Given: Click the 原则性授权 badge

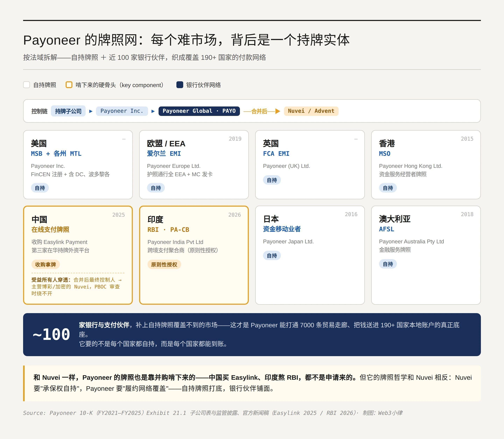Looking at the screenshot, I should click(164, 264).
